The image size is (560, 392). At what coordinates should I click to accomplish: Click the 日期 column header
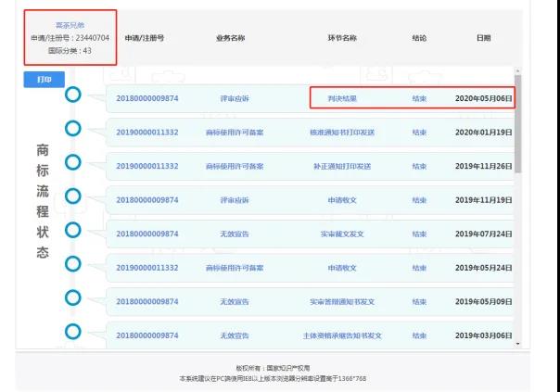[484, 38]
